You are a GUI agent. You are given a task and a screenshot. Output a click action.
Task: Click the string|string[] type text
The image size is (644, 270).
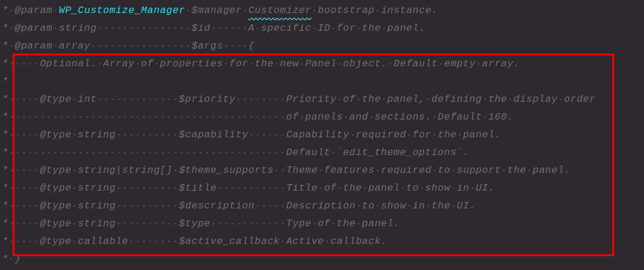125,170
